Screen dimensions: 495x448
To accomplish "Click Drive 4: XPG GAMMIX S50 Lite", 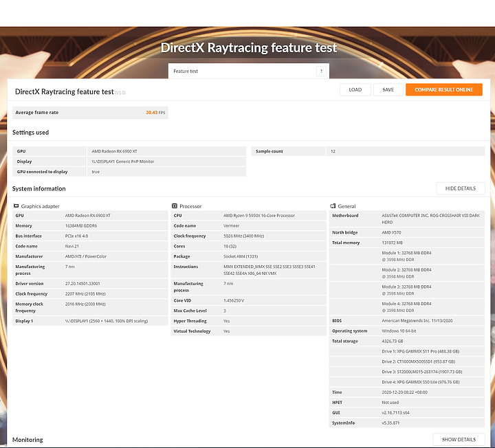I will (421, 382).
